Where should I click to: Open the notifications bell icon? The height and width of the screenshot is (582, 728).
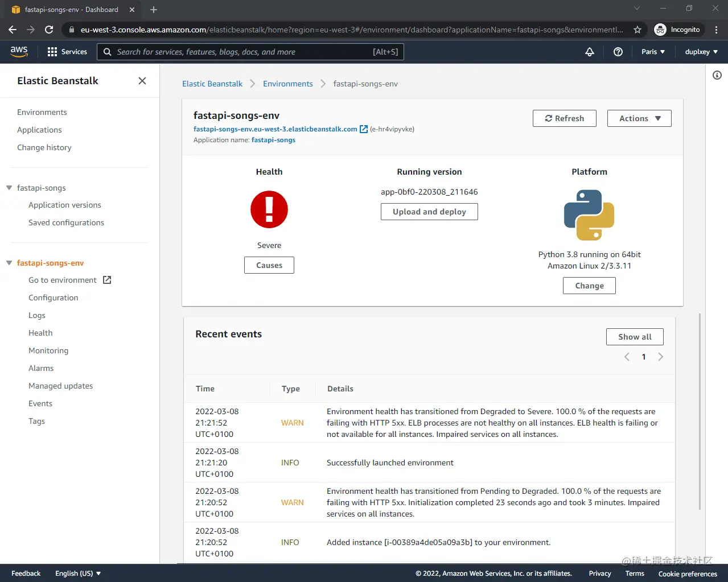590,52
